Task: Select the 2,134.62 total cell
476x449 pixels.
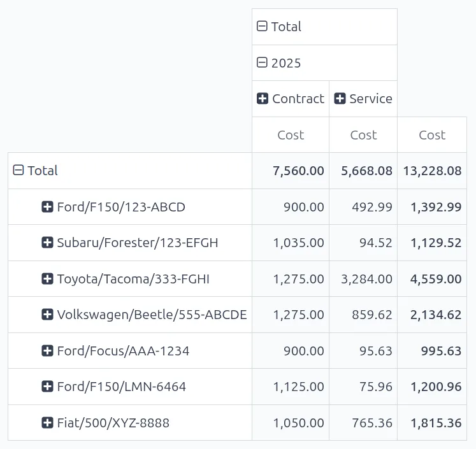Action: pyautogui.click(x=432, y=315)
